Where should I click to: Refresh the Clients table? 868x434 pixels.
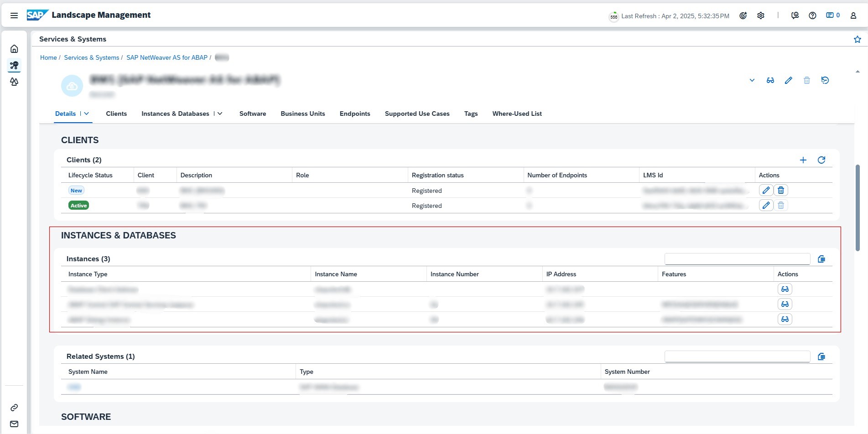click(x=821, y=160)
